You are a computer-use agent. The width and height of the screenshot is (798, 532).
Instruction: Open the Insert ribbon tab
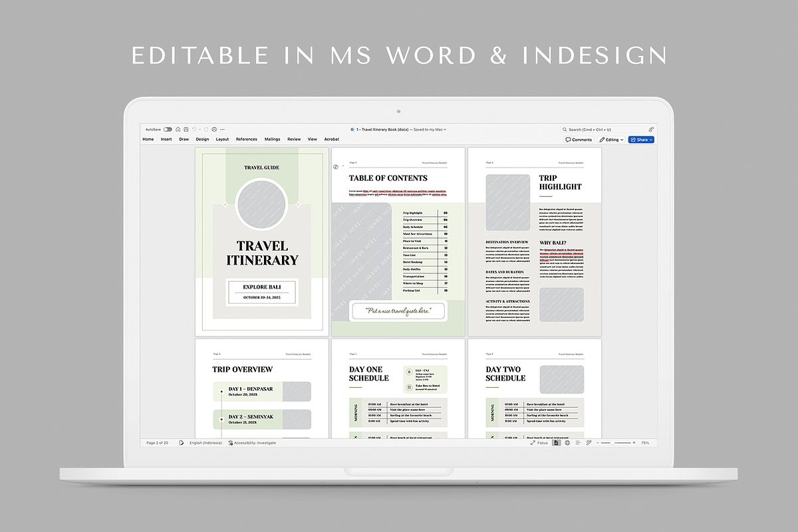(x=166, y=140)
